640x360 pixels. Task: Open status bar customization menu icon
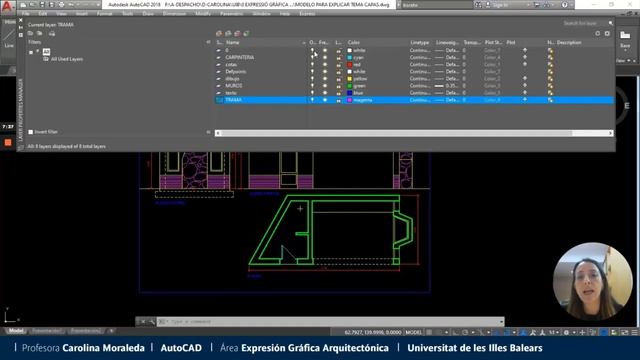(x=635, y=332)
